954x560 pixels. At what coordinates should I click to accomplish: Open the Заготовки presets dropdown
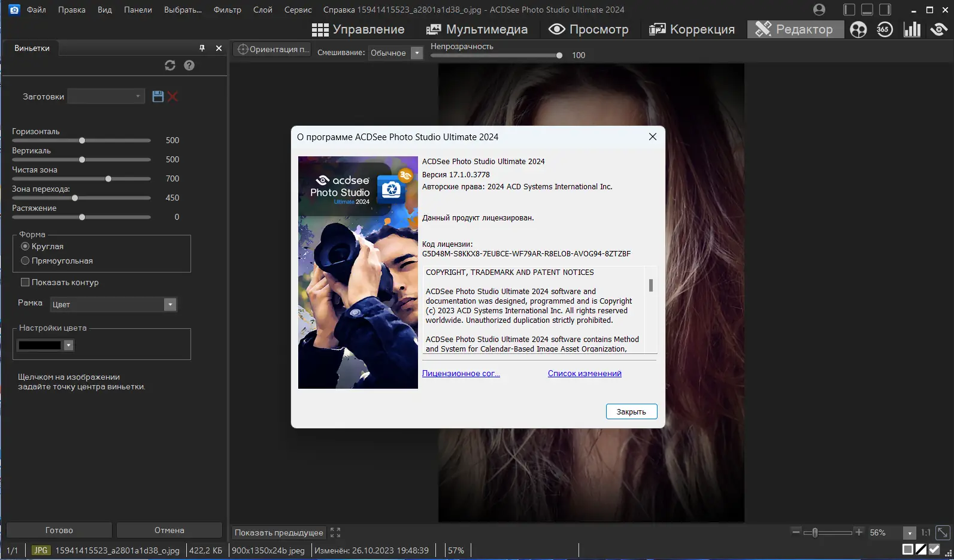click(x=106, y=96)
